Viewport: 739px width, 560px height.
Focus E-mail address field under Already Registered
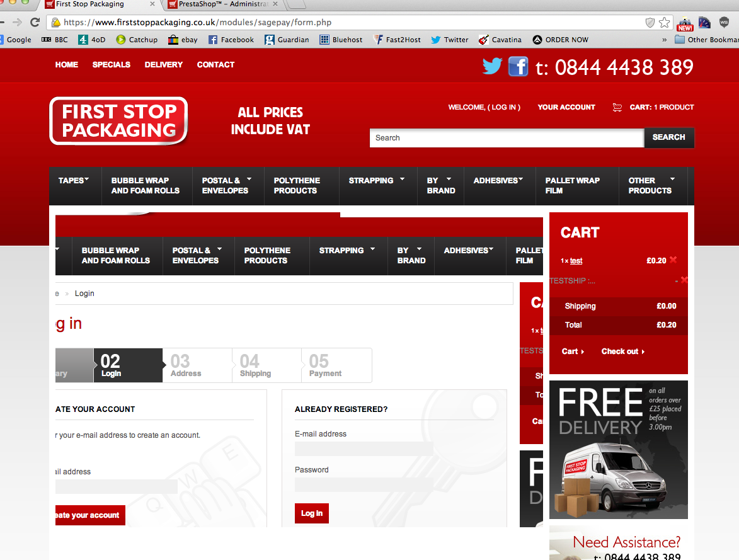[364, 449]
